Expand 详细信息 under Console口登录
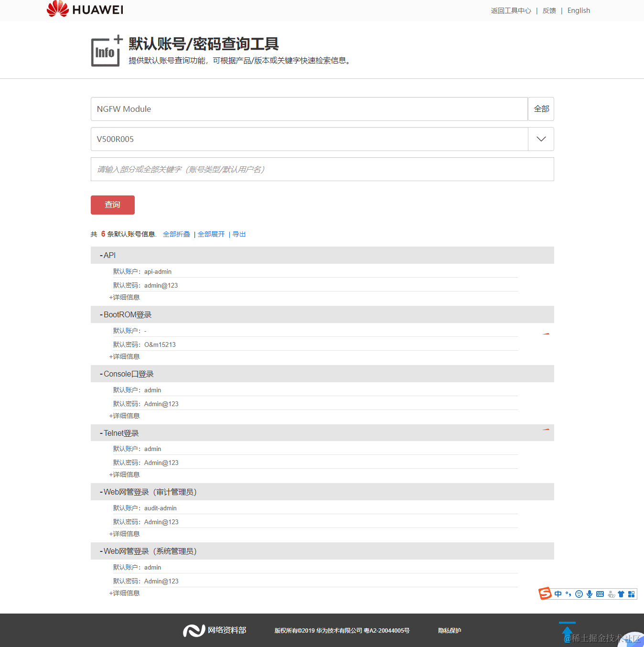 point(125,416)
